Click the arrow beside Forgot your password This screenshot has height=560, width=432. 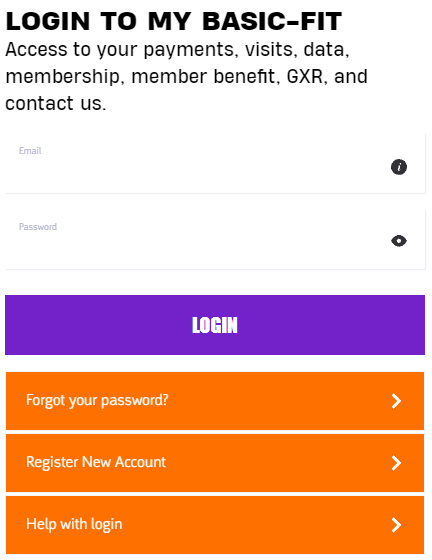(396, 401)
